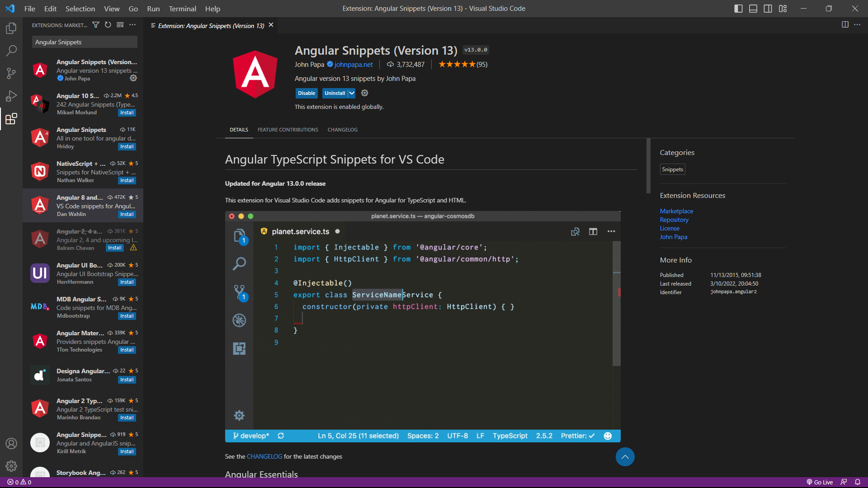868x488 pixels.
Task: Select Angular Snippets by Hridoy in list
Action: 83,138
